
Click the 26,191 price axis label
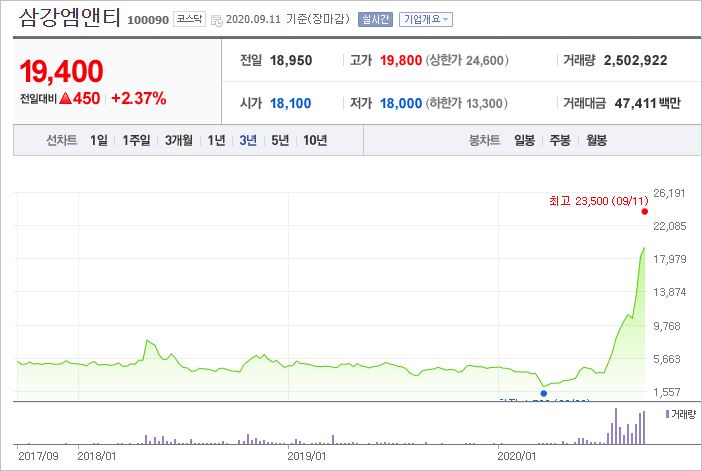point(669,193)
